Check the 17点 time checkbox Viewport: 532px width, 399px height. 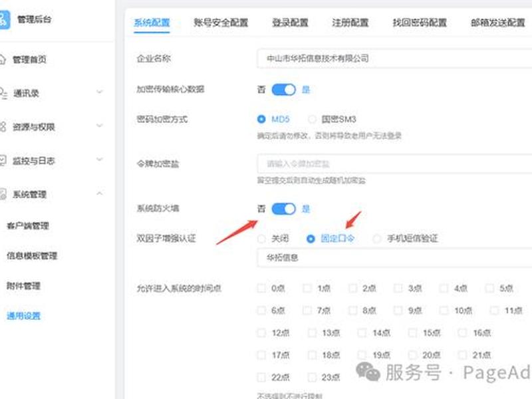point(261,355)
